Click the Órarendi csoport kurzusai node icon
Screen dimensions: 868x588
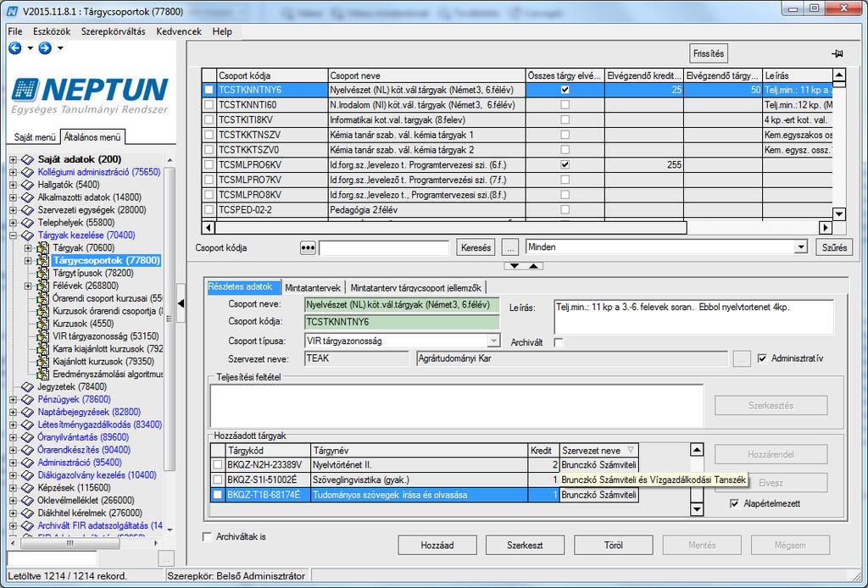click(42, 299)
